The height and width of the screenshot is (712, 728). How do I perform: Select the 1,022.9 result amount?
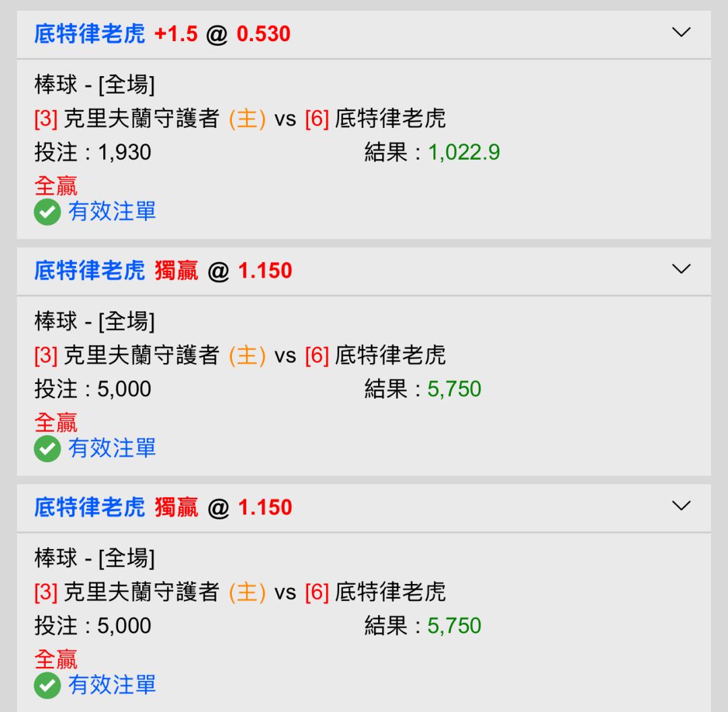[464, 153]
